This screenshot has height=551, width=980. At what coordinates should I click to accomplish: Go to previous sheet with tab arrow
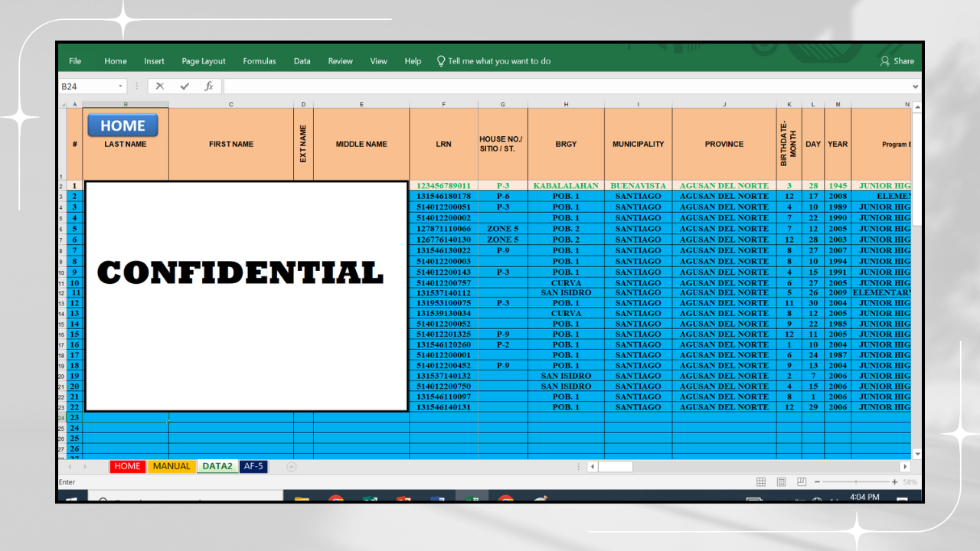[x=70, y=466]
